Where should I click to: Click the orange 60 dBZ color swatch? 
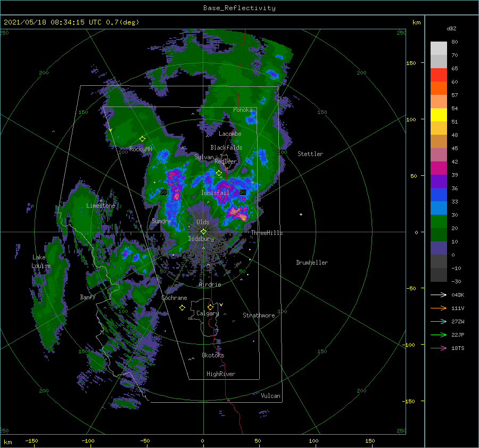(439, 88)
